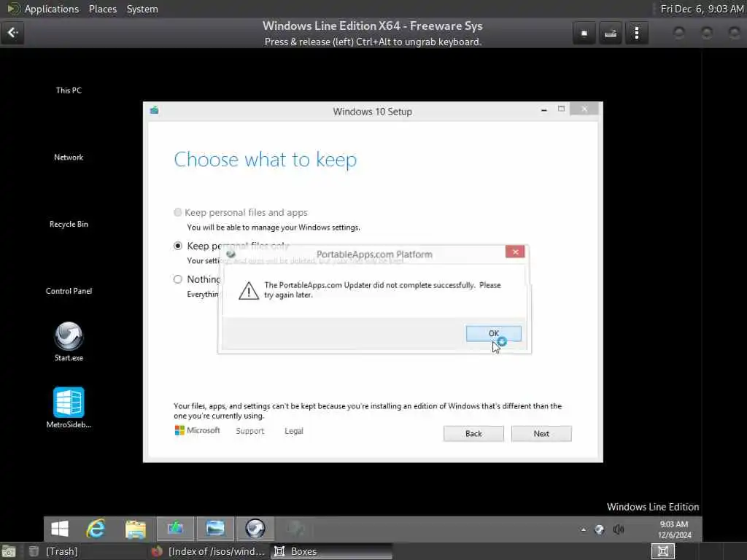Select Network desktop shortcut

69,157
